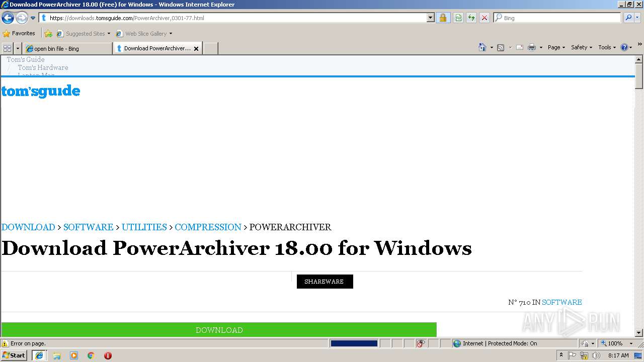Open SOFTWARE link next to N° 710
The image size is (644, 362).
coord(561,302)
